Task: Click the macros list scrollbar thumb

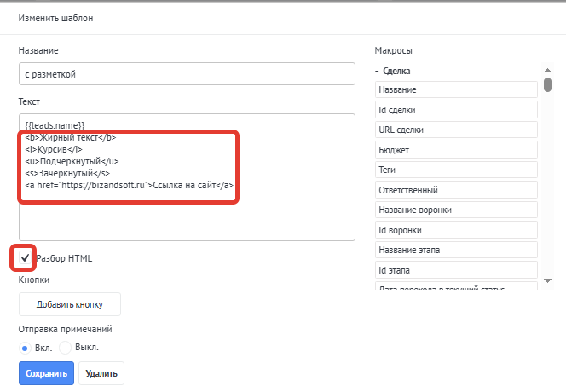Action: pos(547,85)
